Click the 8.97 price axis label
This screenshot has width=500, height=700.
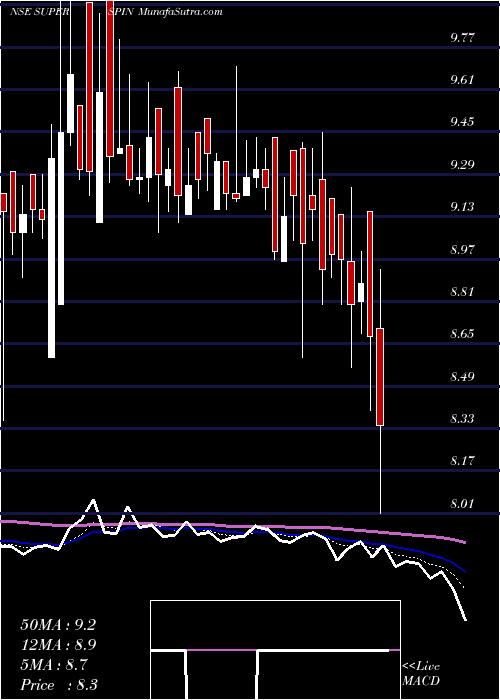tap(462, 249)
